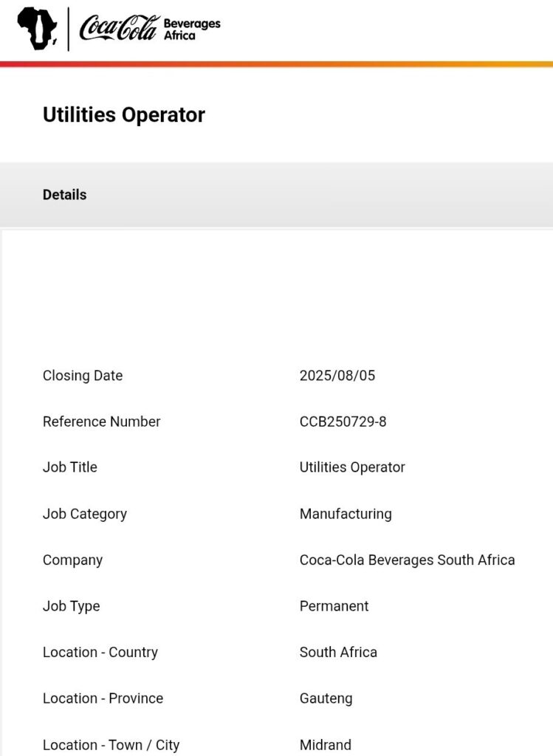
Task: Select reference number CCB250729-8
Action: [x=343, y=422]
